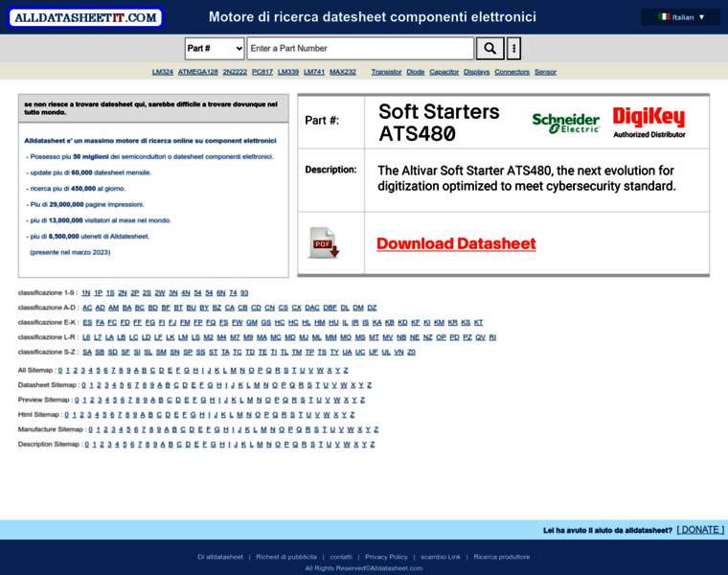Browse the Transistor category link
Screen dimensions: 728x575
coord(386,72)
